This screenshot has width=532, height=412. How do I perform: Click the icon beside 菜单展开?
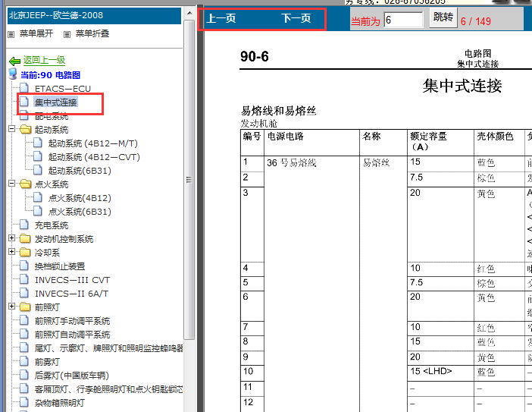(11, 34)
